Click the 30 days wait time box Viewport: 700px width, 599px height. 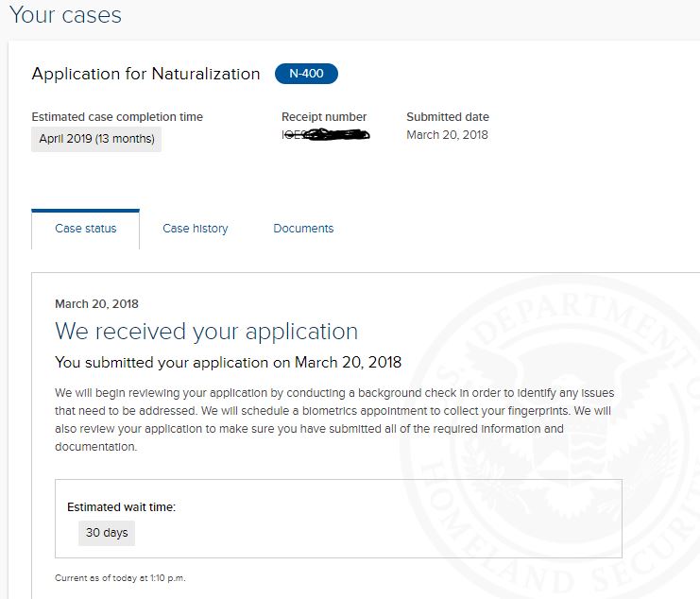click(x=107, y=533)
